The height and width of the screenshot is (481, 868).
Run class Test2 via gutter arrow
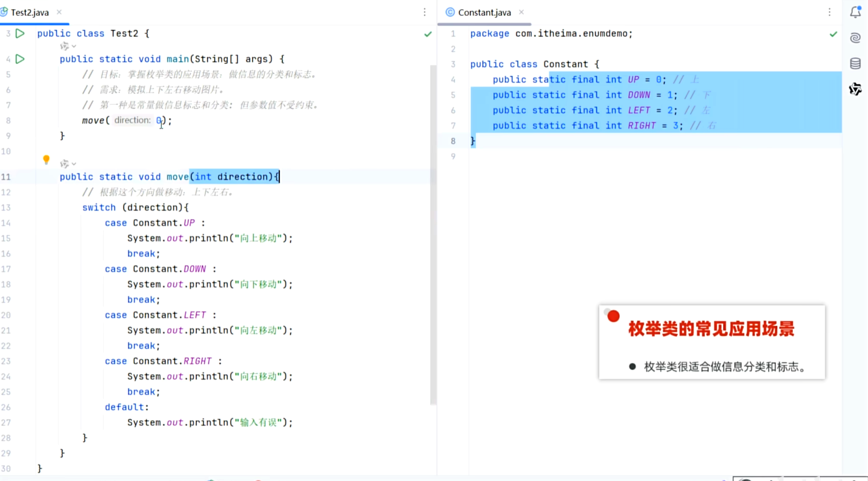pyautogui.click(x=20, y=33)
